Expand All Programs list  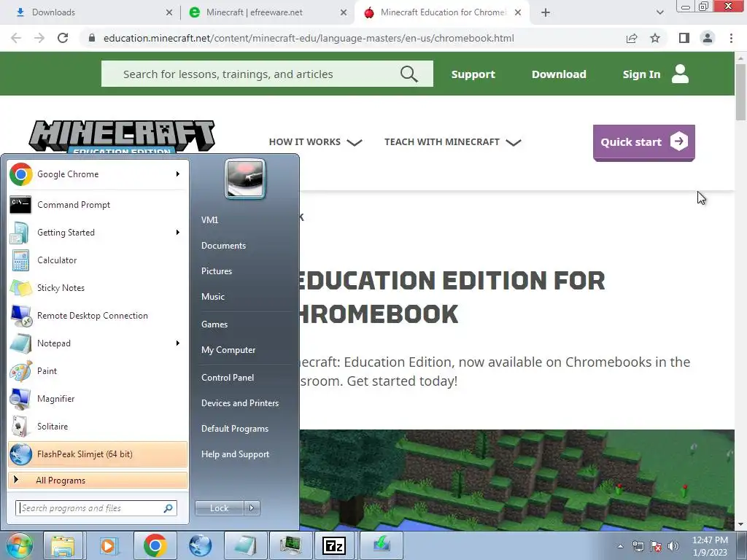point(97,480)
